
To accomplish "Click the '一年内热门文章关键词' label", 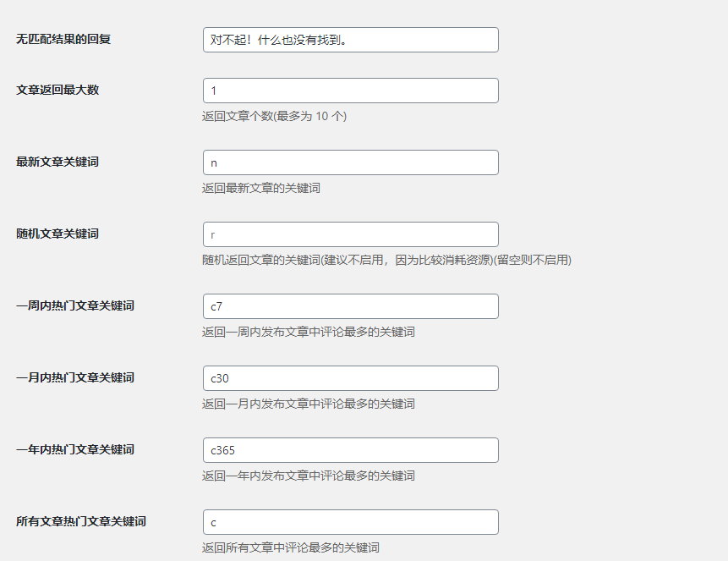I will click(75, 449).
